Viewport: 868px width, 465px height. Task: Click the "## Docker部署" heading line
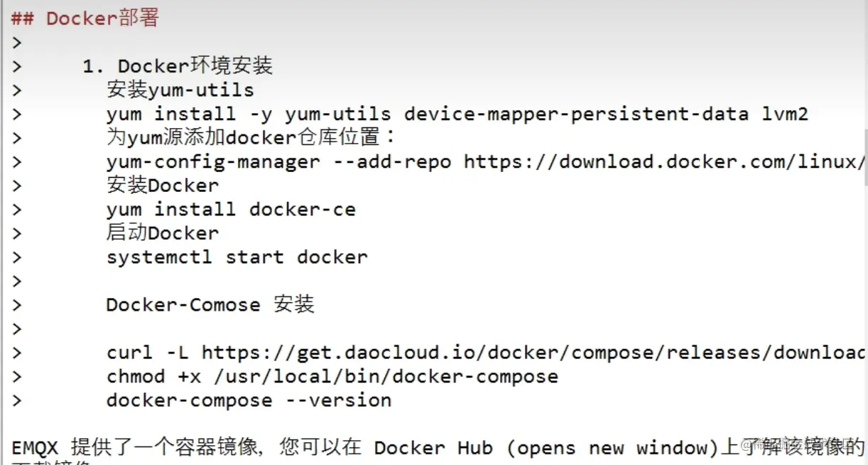[85, 18]
